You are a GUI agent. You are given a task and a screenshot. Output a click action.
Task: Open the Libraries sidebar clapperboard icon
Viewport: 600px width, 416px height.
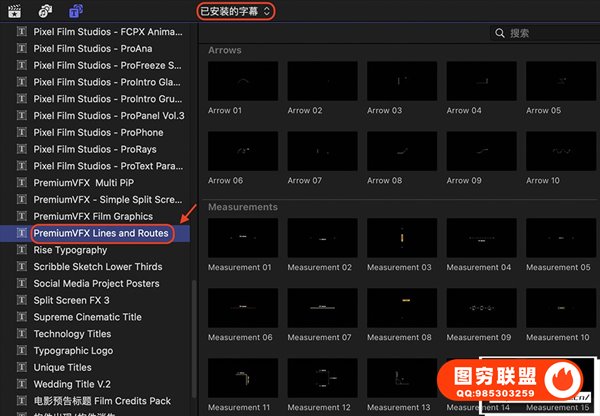(15, 11)
